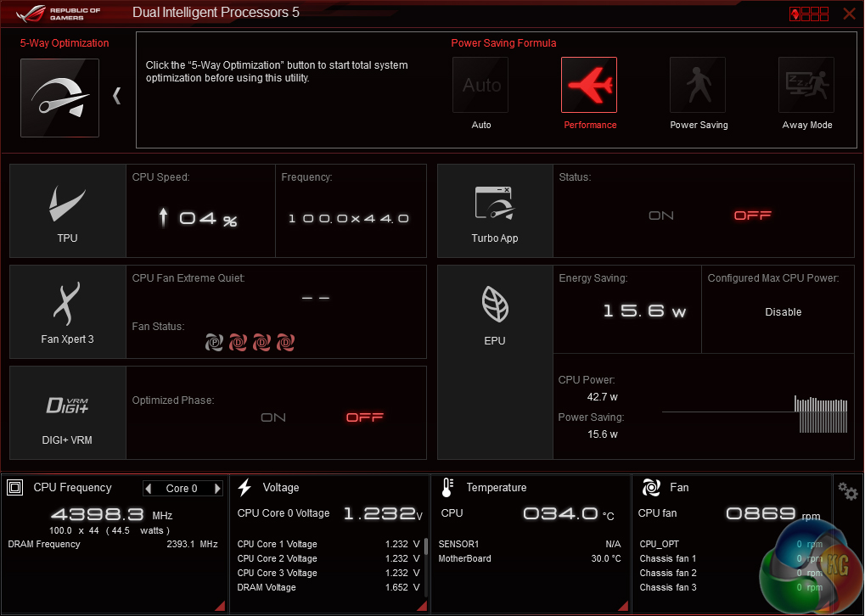The height and width of the screenshot is (616, 865).
Task: Select the CPU Core 3 Voltage row
Action: coord(329,573)
